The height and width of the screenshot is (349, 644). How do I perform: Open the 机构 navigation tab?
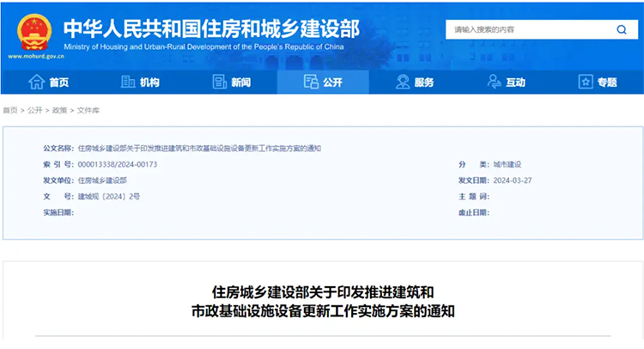click(140, 83)
